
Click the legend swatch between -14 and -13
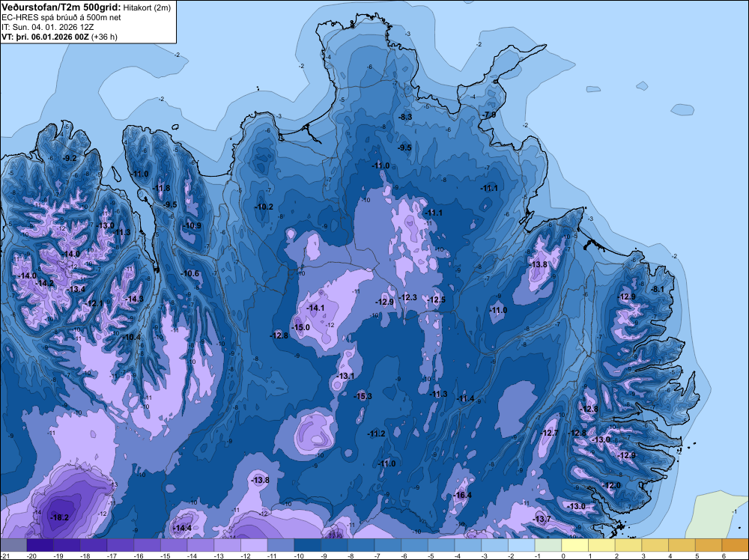[201, 545]
